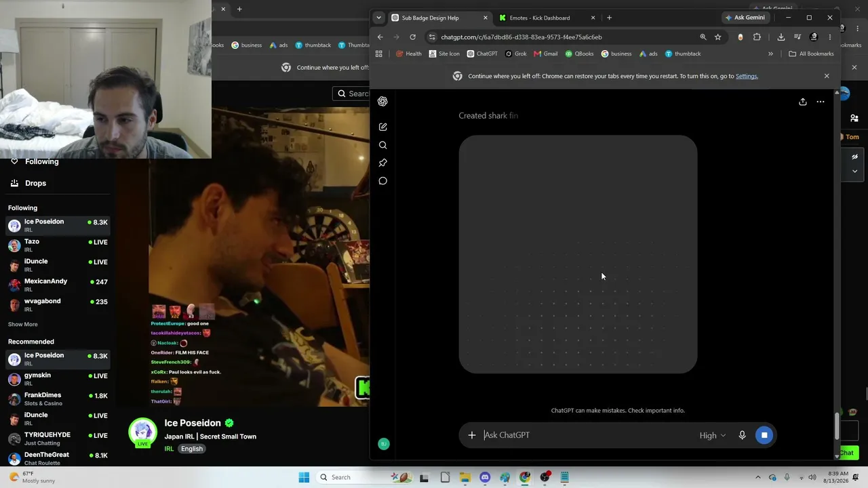Viewport: 868px width, 488px height.
Task: Start voice dictation with the microphone icon
Action: coord(742,435)
